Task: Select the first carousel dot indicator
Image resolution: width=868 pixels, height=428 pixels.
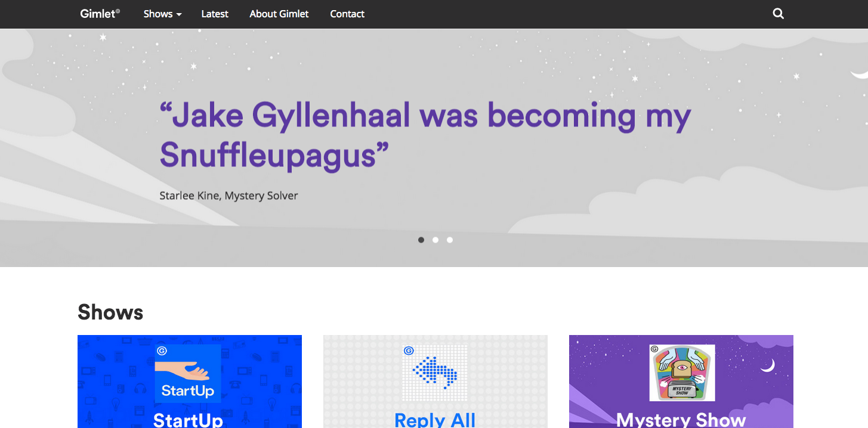Action: click(x=421, y=240)
